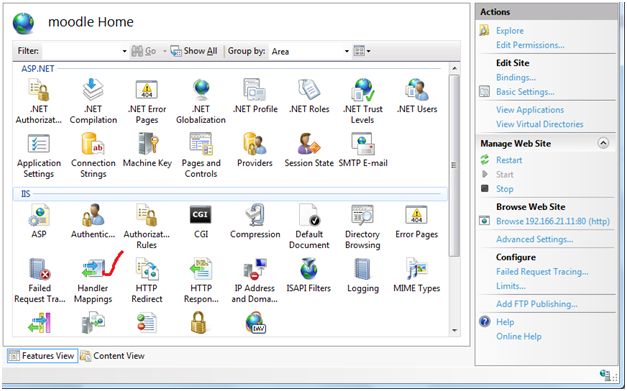Click the status bar network icon
Viewport: 627px width, 391px height.
pyautogui.click(x=605, y=376)
